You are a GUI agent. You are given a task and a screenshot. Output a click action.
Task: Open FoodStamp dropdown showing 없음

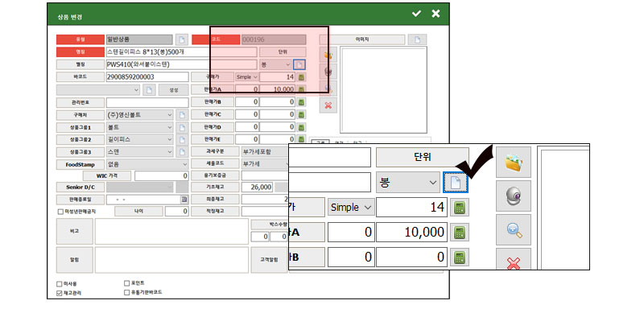tap(147, 164)
